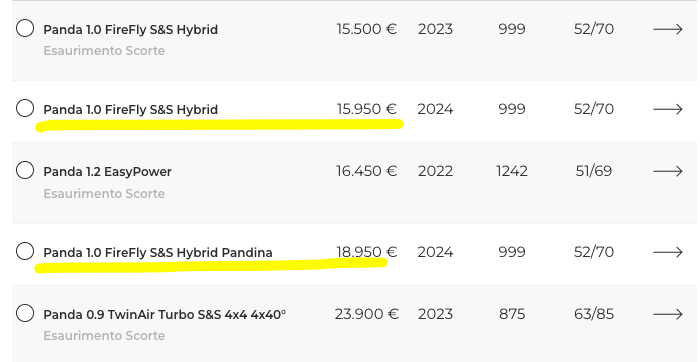Select the Hybrid Pandina radio button
Viewport: 700px width, 362px height.
[x=25, y=251]
